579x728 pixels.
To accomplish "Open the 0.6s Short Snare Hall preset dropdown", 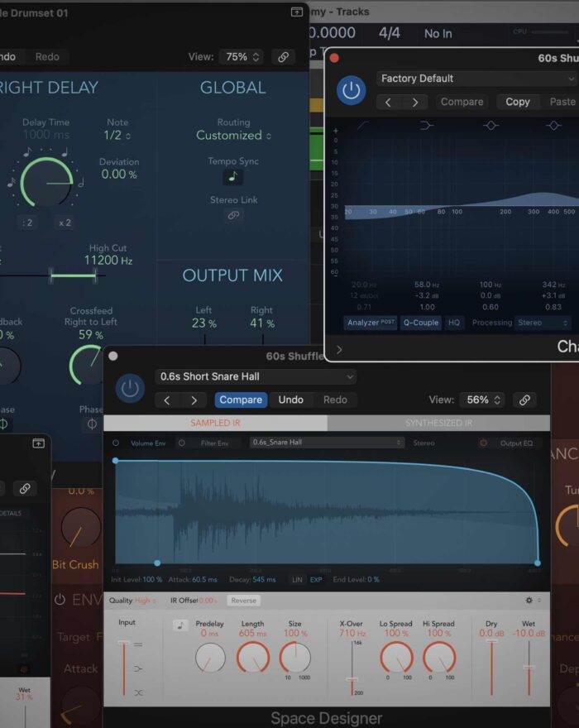I will (256, 376).
